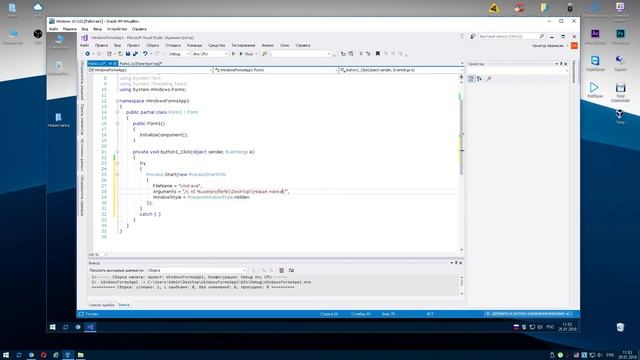This screenshot has height=360, width=640.
Task: Open the Сборка menu in Visual Studio
Action: [x=153, y=46]
